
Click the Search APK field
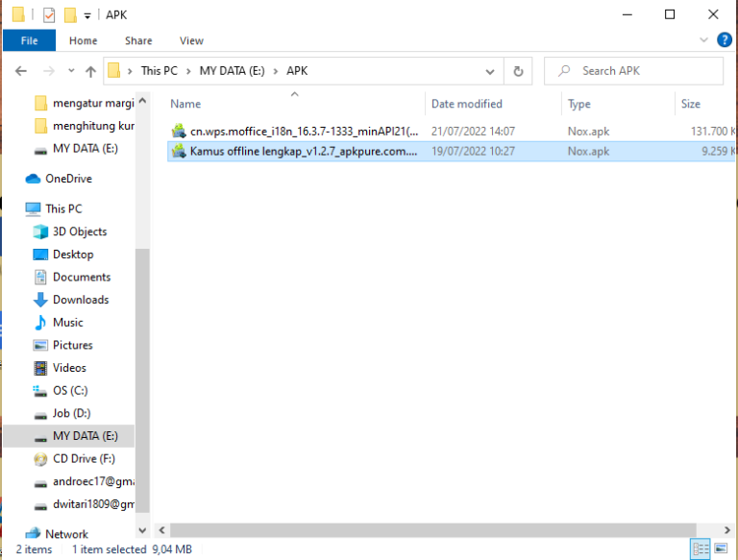coord(633,71)
